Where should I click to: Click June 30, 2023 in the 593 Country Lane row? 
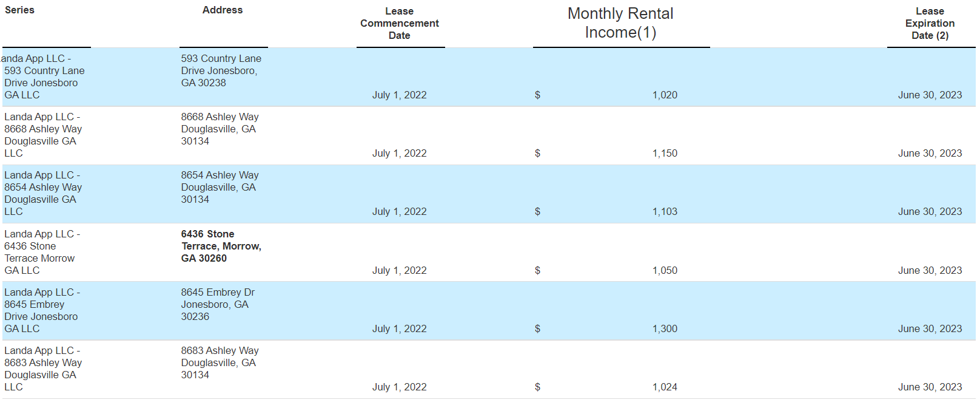coord(930,95)
